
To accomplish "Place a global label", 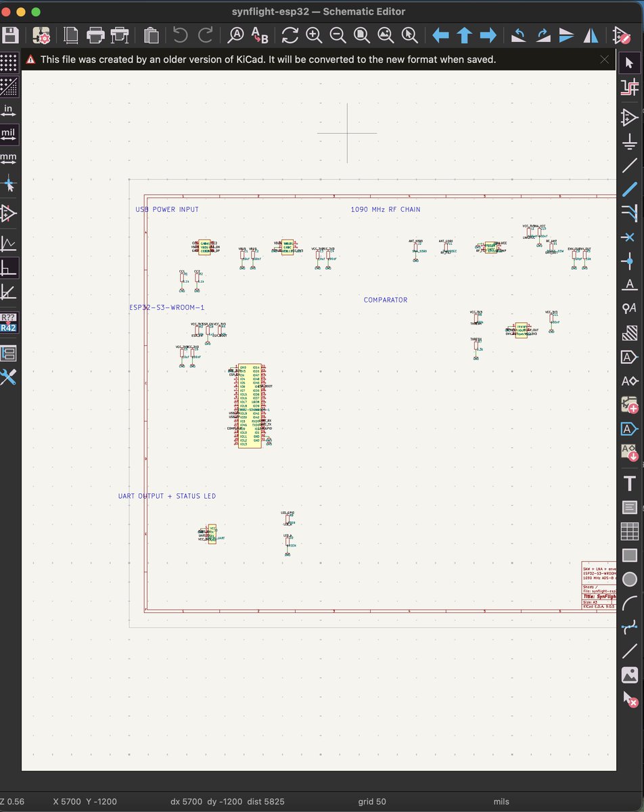I will [x=630, y=357].
